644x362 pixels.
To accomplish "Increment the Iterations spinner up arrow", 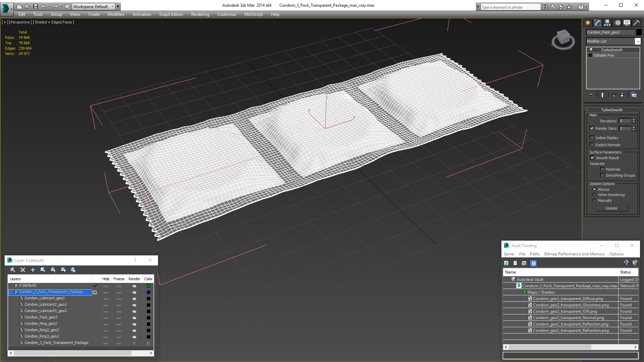I will pyautogui.click(x=634, y=120).
